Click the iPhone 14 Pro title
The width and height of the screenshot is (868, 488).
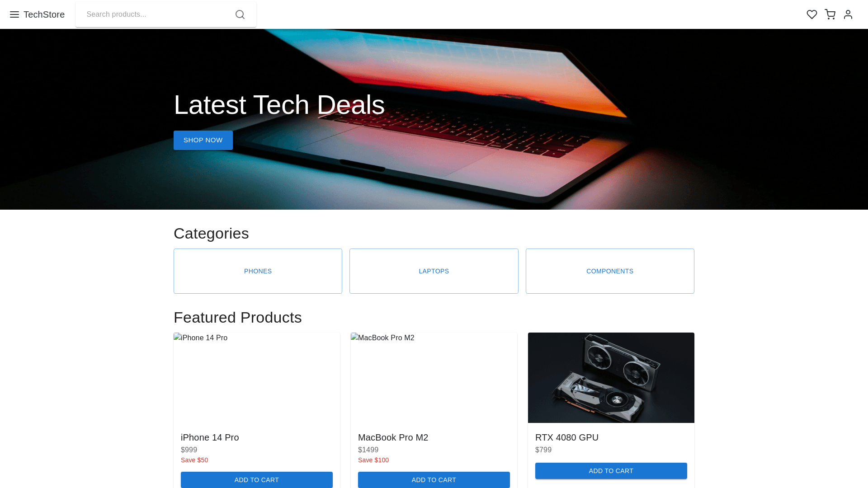click(210, 437)
